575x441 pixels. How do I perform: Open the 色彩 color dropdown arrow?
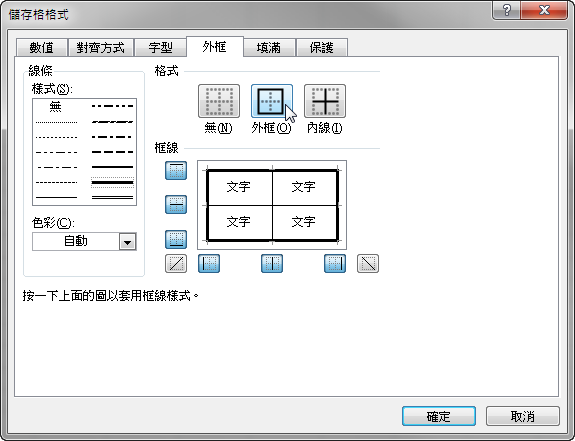point(128,242)
